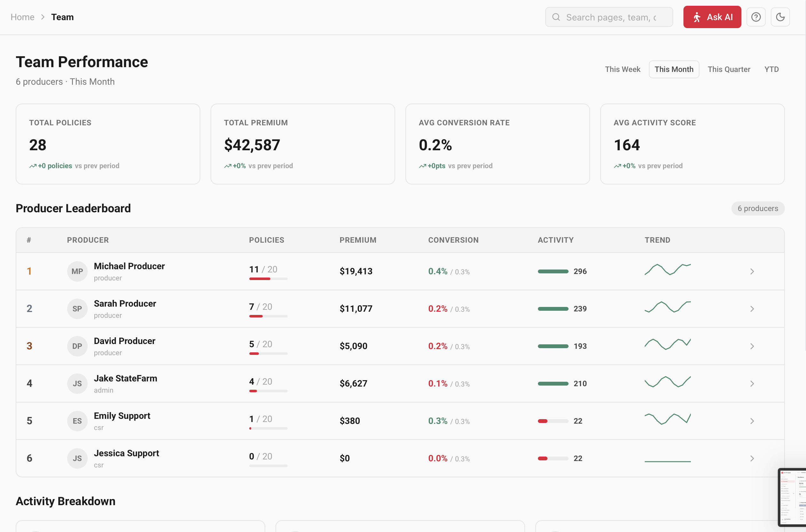Click Total Premium trend arrow icon
806x532 pixels.
click(228, 166)
